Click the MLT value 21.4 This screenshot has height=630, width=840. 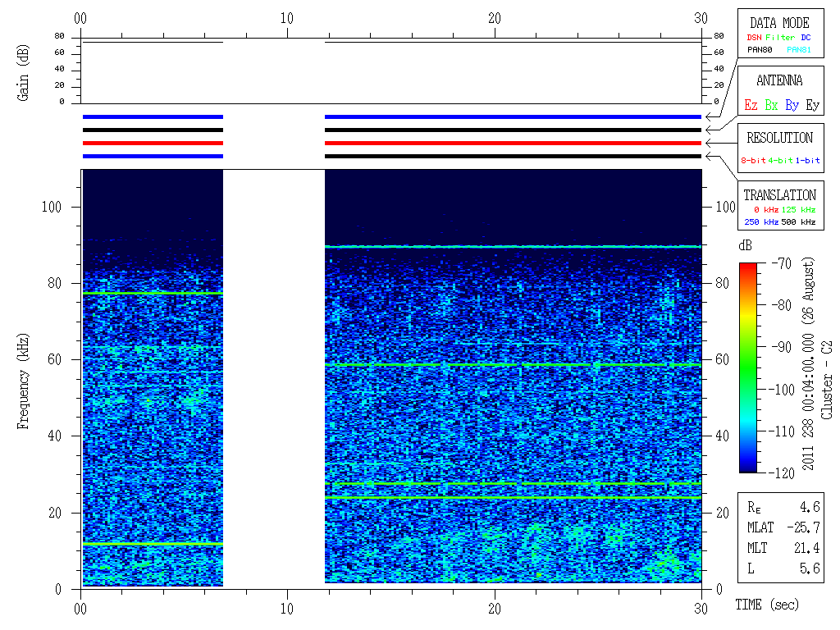pos(807,548)
